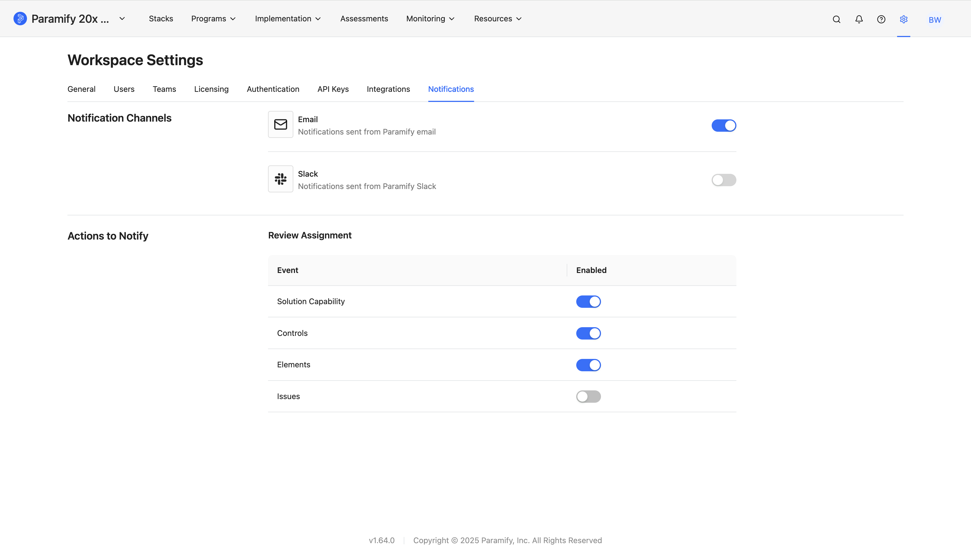The width and height of the screenshot is (971, 560).
Task: Switch to the API Keys tab
Action: coord(333,89)
